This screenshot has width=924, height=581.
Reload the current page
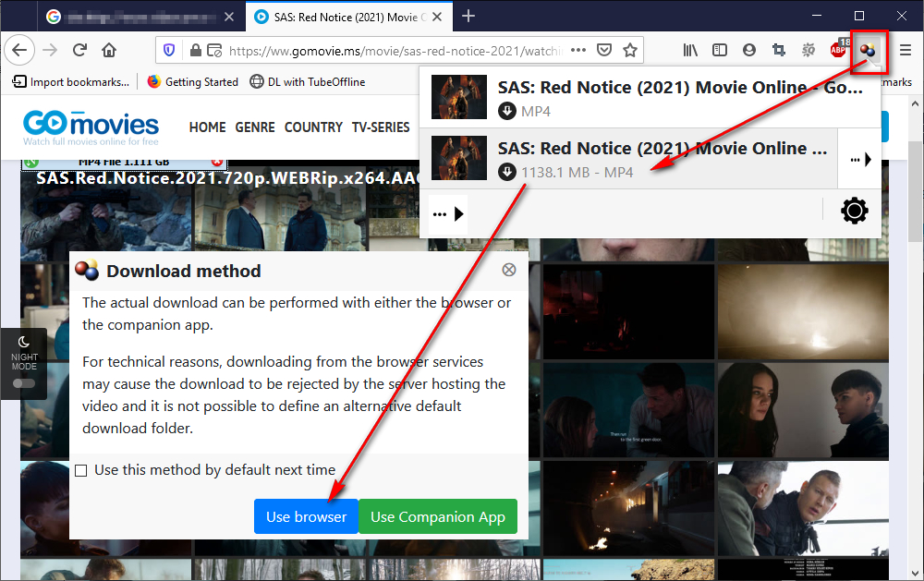pyautogui.click(x=79, y=50)
